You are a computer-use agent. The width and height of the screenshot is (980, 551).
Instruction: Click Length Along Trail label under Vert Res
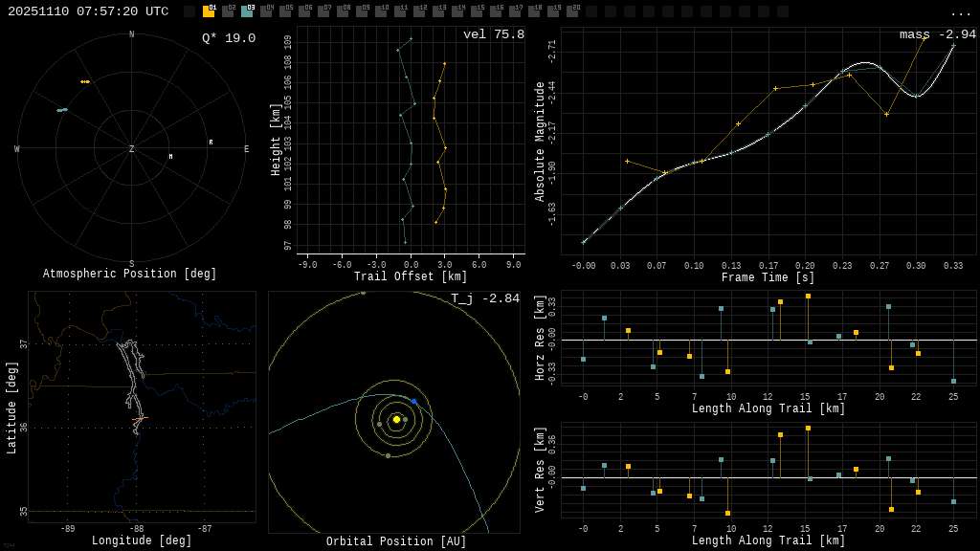tap(768, 540)
